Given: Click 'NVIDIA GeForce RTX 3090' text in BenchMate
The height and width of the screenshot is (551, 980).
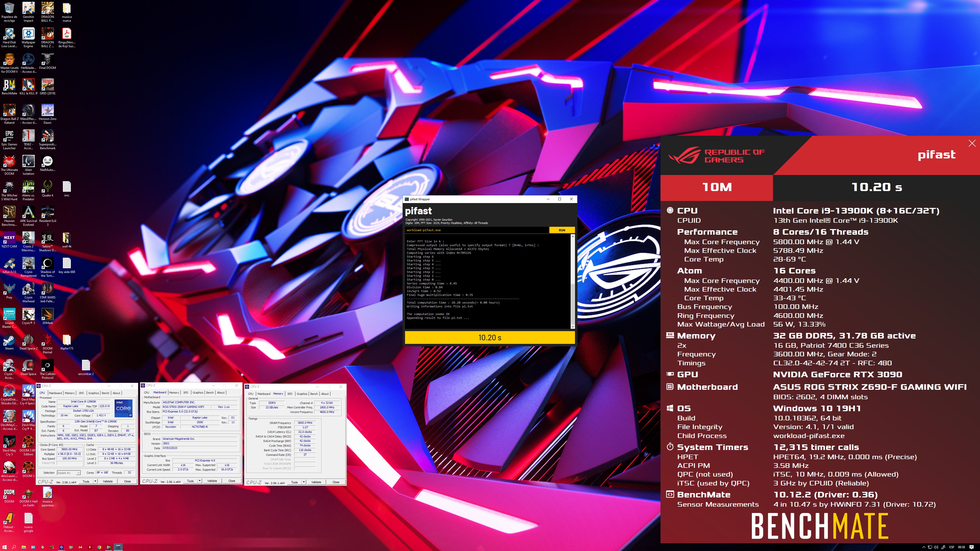Looking at the screenshot, I should point(837,374).
